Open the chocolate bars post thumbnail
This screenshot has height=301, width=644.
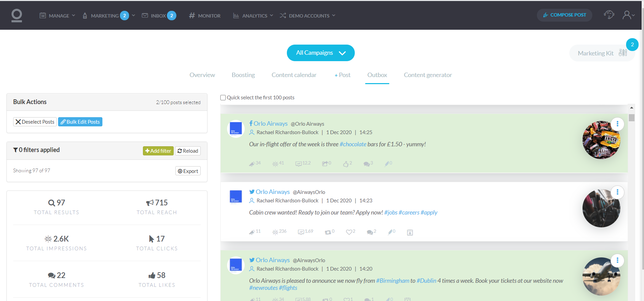(x=601, y=140)
